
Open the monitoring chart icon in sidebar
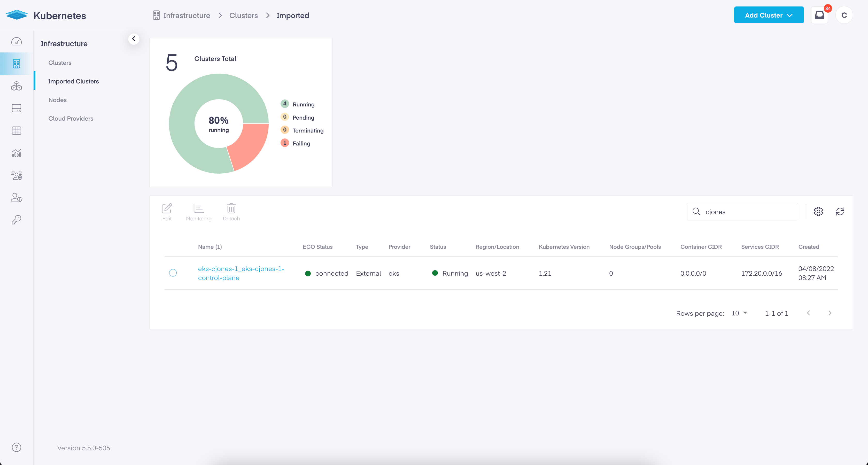coord(17,153)
